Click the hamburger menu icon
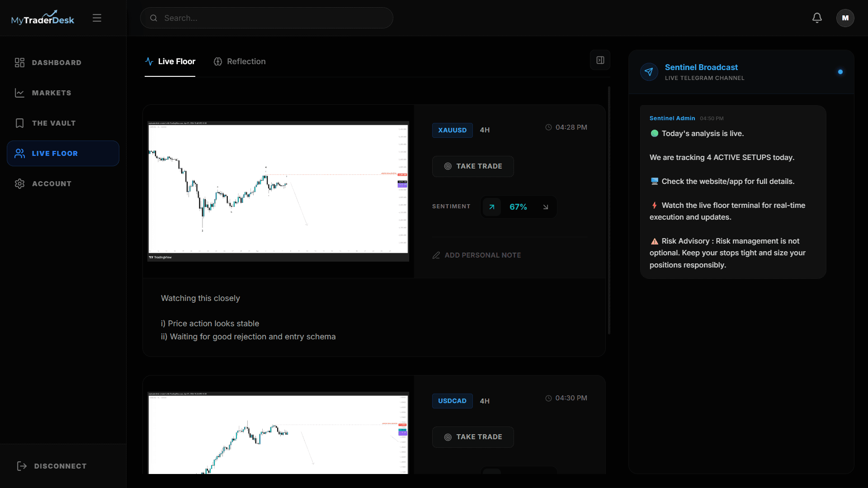 click(x=97, y=18)
